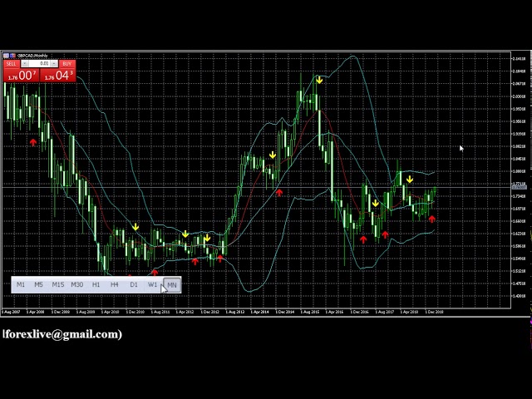Decrease lot volume with the left arrow
532x399 pixels.
click(25, 64)
